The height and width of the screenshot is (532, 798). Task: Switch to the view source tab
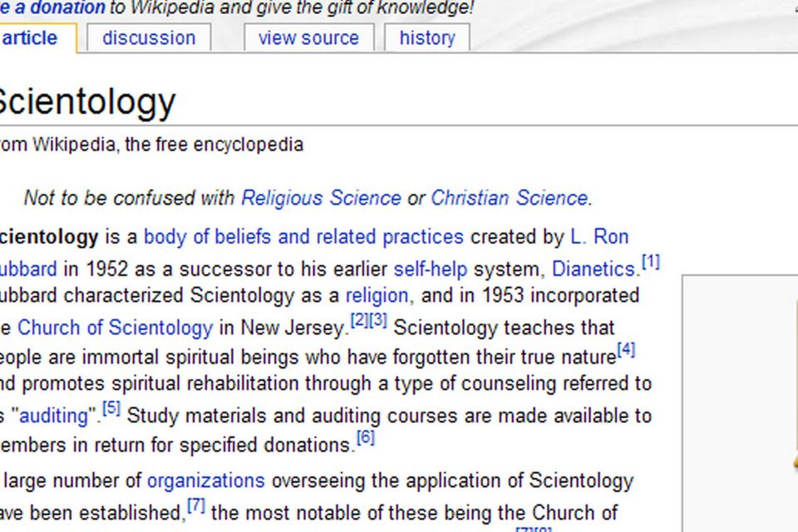coord(308,38)
